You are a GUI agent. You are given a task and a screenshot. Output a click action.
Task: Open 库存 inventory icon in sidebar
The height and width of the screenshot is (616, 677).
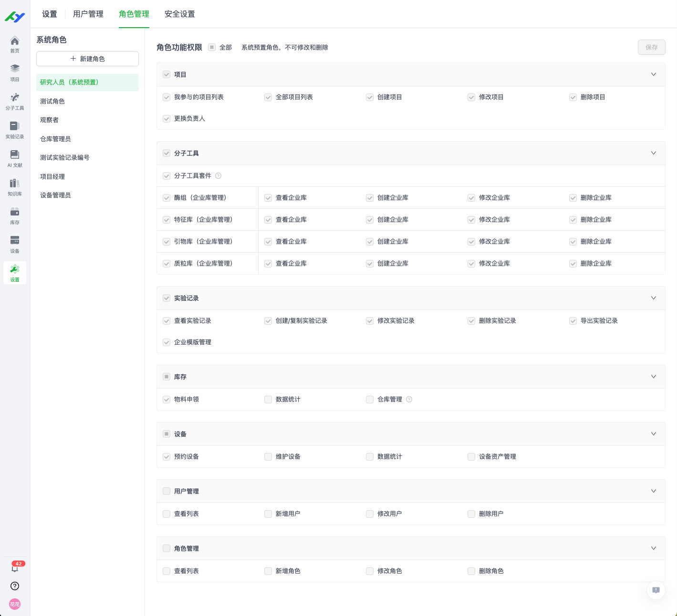[x=15, y=216]
